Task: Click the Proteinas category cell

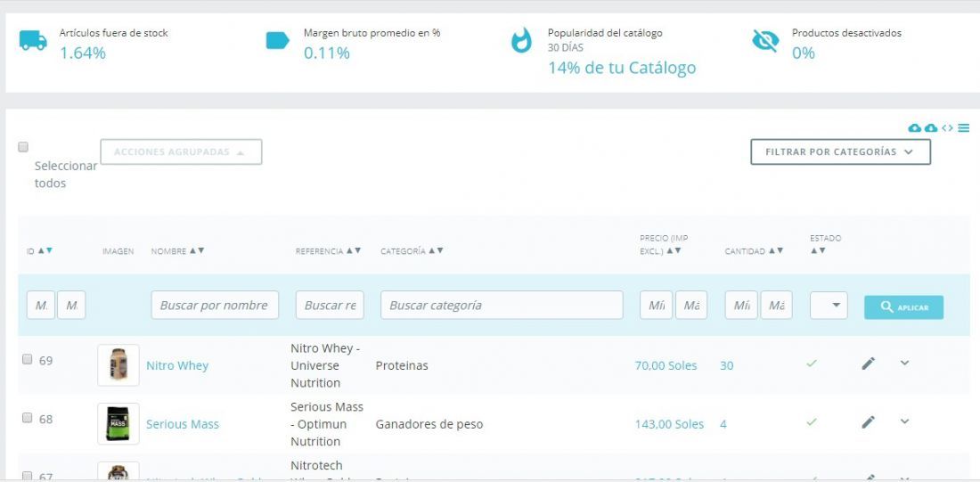Action: coord(402,365)
